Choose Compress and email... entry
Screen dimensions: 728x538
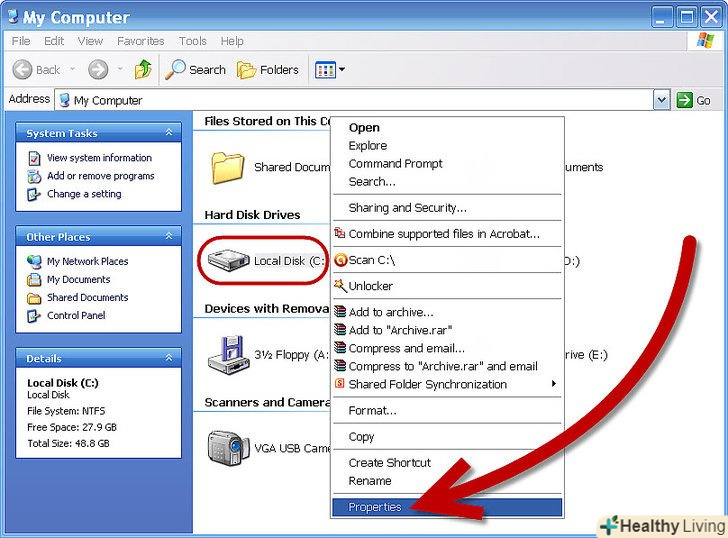pyautogui.click(x=447, y=348)
